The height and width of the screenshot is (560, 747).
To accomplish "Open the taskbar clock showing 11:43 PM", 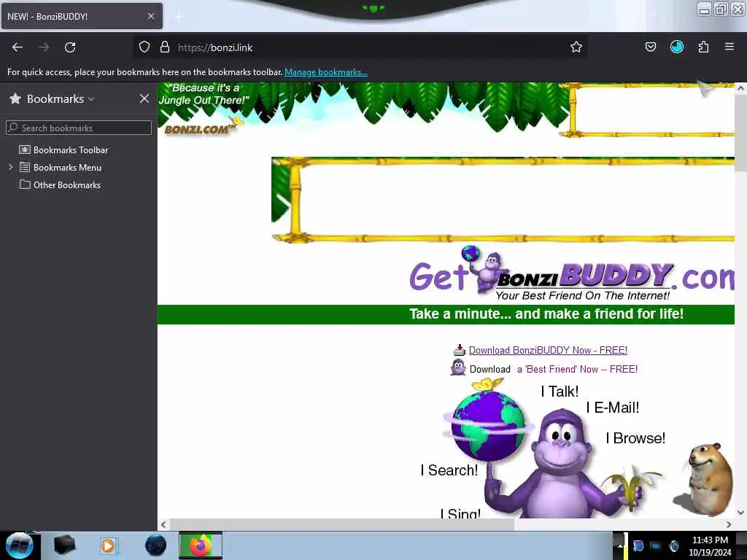I will click(x=710, y=545).
